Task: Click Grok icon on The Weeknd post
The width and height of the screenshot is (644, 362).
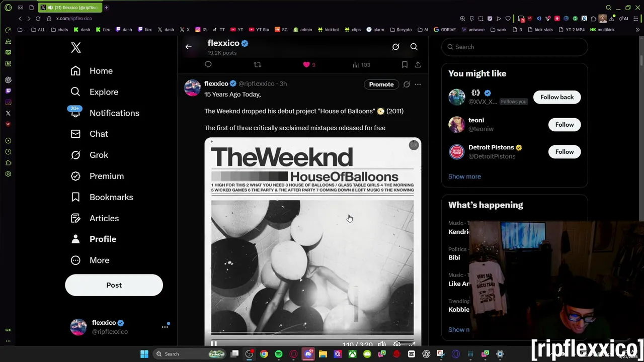Action: pyautogui.click(x=407, y=84)
